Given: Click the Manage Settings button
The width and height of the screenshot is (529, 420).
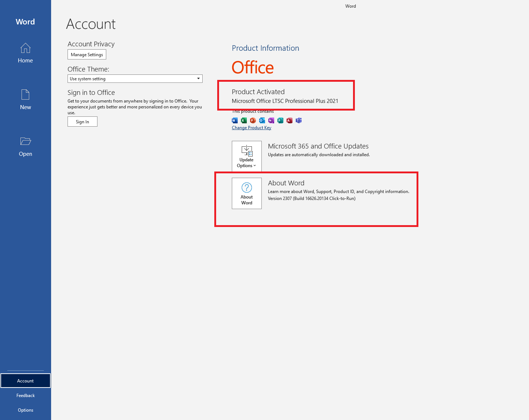Looking at the screenshot, I should (87, 55).
